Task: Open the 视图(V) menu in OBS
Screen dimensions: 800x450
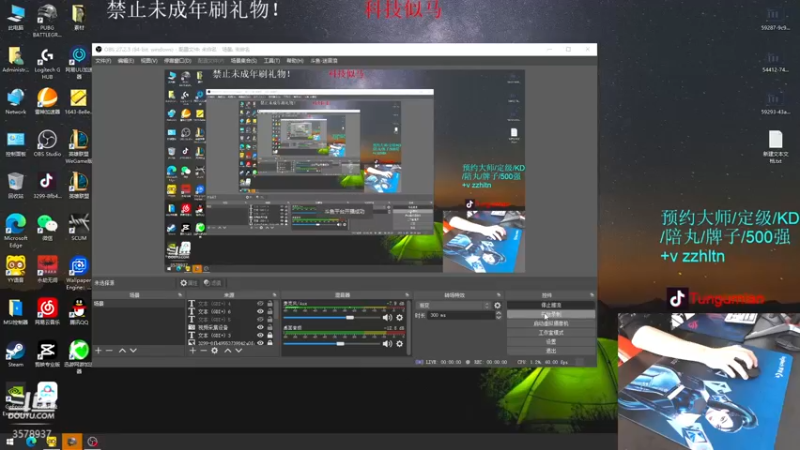Action: [x=149, y=61]
